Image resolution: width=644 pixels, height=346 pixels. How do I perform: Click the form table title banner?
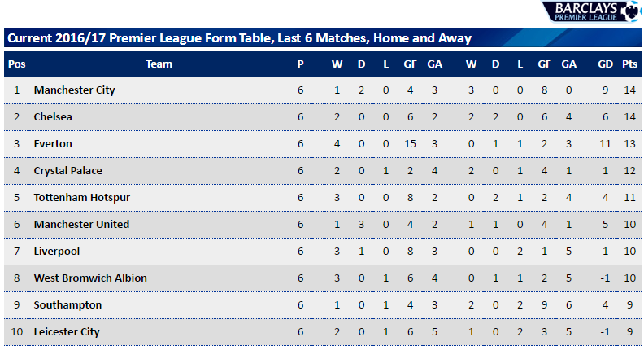click(239, 38)
